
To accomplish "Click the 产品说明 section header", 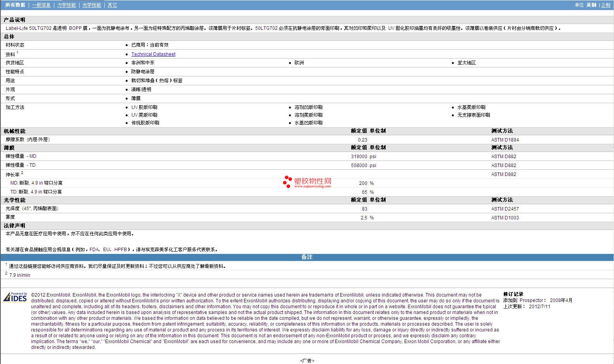I will (x=14, y=20).
